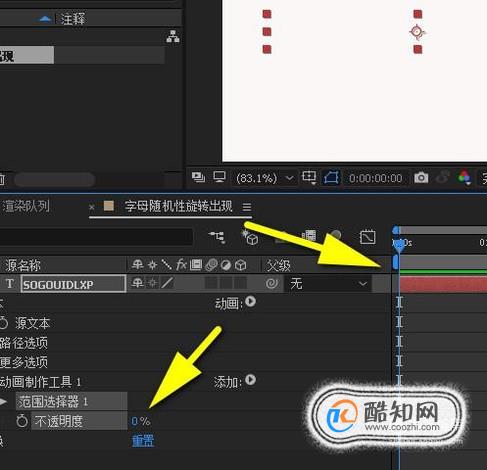This screenshot has width=487, height=470.
Task: Switch to the 渲染队列 tab
Action: tap(26, 207)
